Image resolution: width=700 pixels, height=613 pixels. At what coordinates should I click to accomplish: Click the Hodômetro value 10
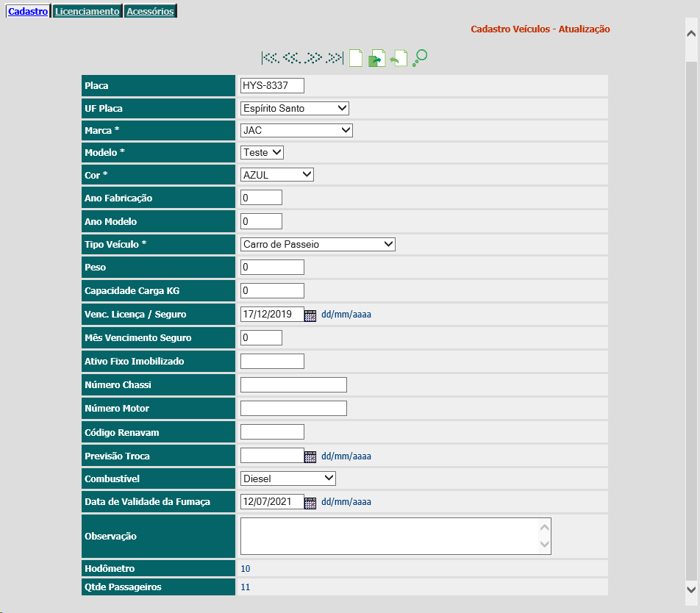click(x=245, y=569)
